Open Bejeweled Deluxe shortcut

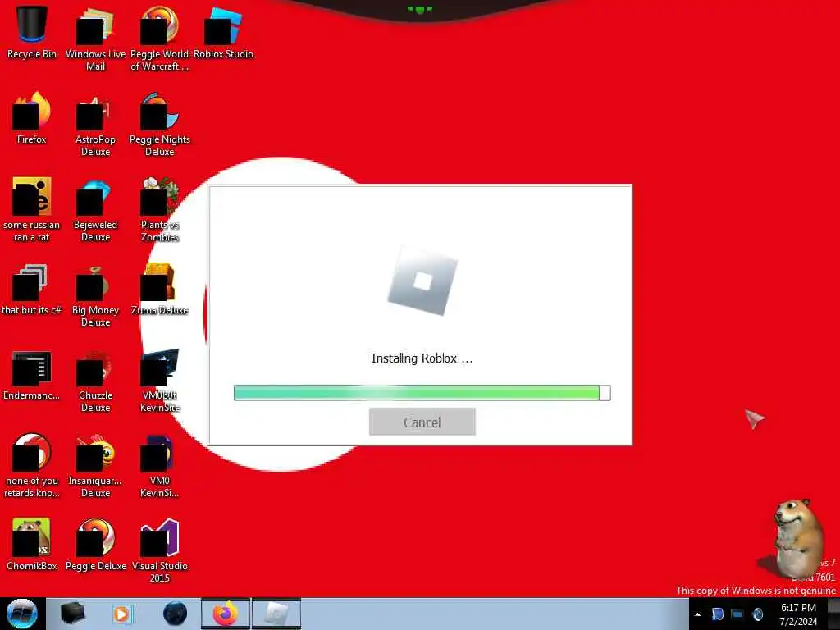(95, 209)
